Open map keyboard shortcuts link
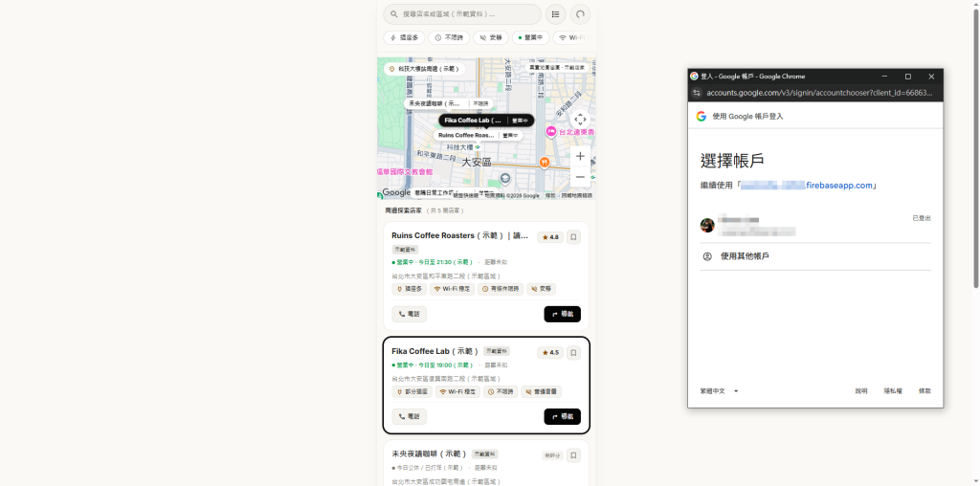 466,195
